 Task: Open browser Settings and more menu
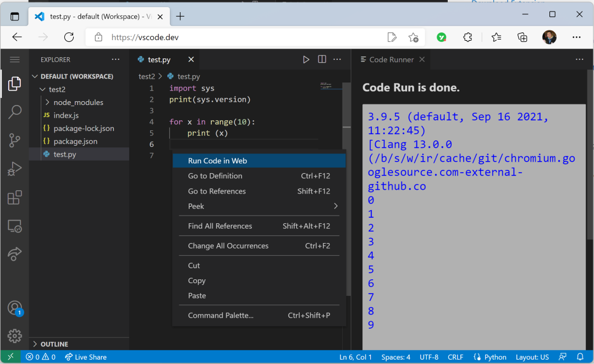(576, 37)
